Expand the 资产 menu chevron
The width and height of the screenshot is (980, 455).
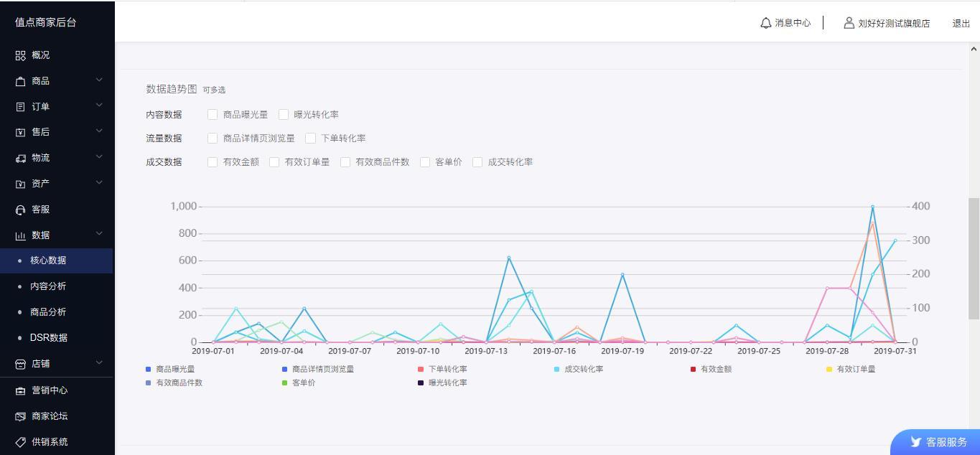(x=99, y=182)
